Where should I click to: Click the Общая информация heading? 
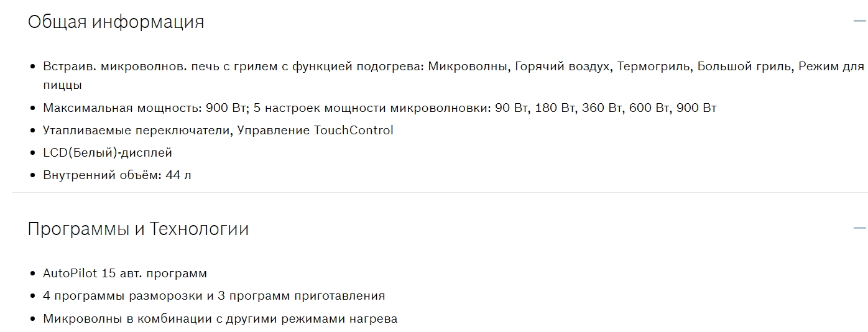116,22
